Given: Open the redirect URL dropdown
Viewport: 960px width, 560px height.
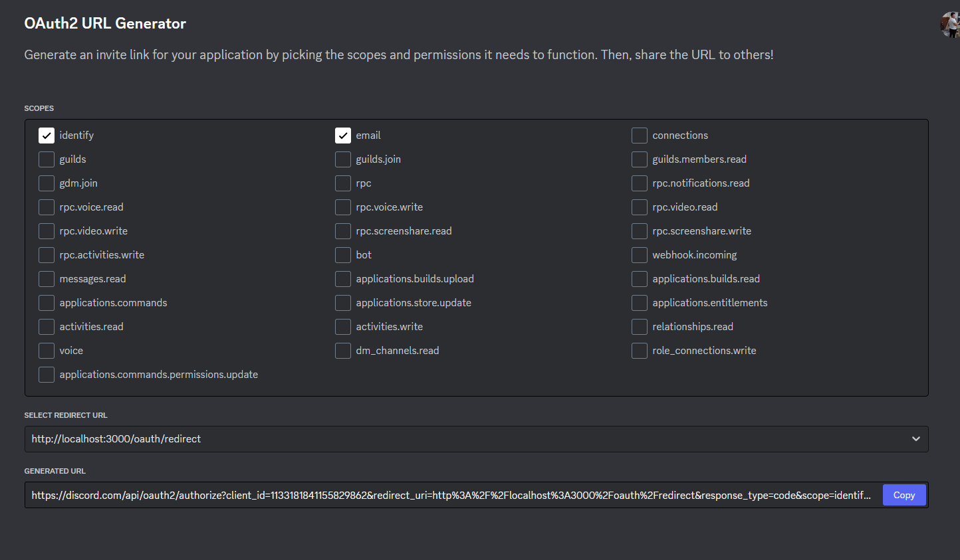Looking at the screenshot, I should pyautogui.click(x=476, y=439).
